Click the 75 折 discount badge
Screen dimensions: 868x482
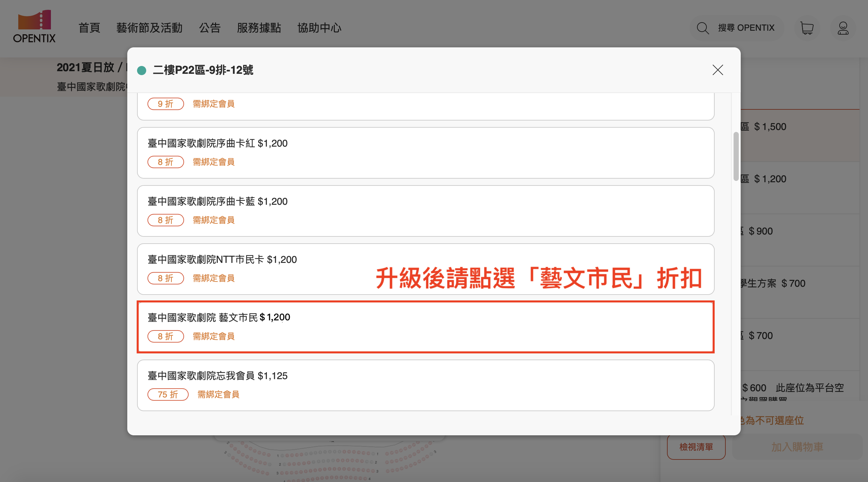pyautogui.click(x=168, y=394)
